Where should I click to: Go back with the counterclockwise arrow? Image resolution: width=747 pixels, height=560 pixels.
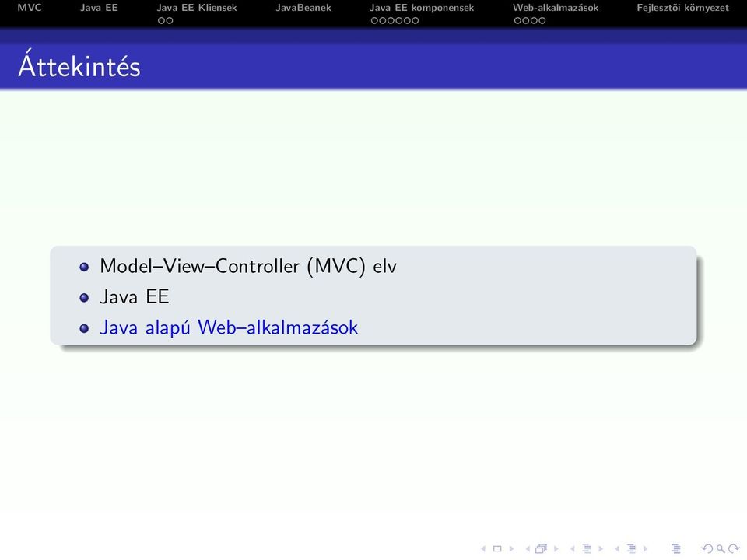[x=707, y=548]
